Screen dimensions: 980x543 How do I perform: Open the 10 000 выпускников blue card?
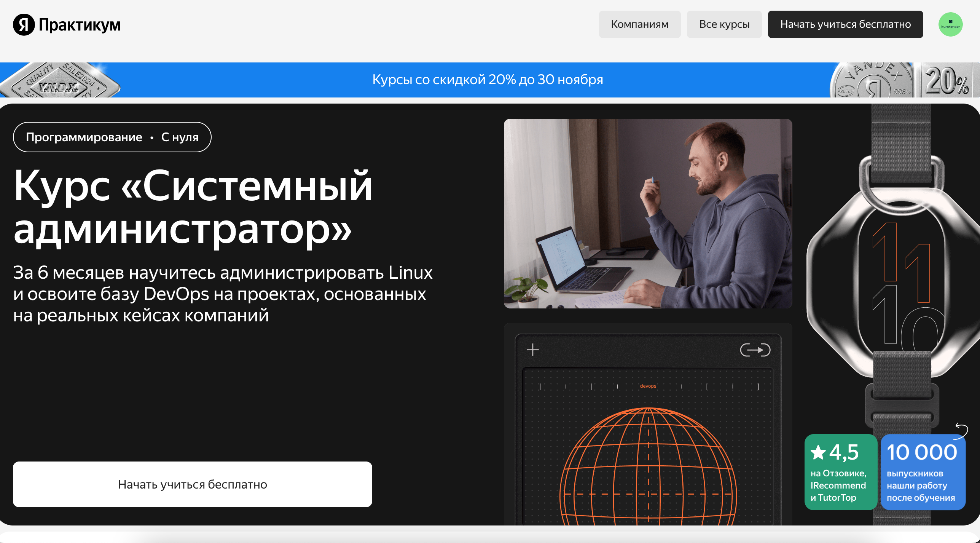[x=923, y=472]
